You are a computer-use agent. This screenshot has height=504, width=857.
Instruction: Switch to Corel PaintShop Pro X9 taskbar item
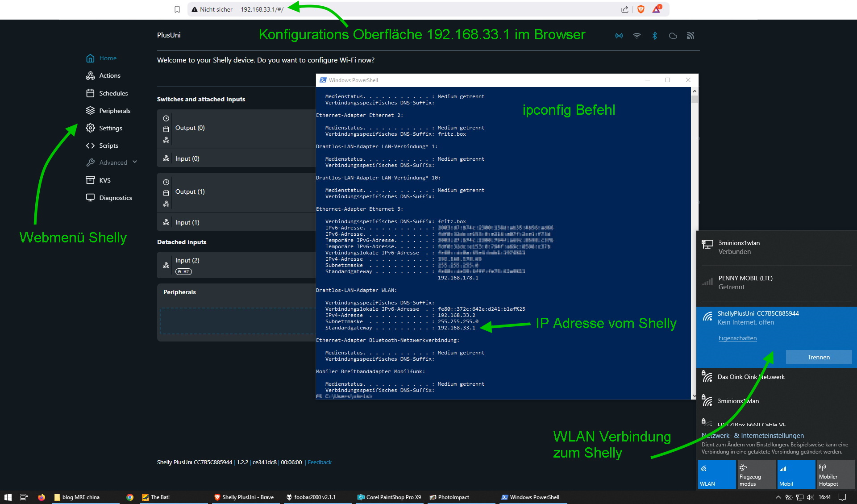point(389,497)
